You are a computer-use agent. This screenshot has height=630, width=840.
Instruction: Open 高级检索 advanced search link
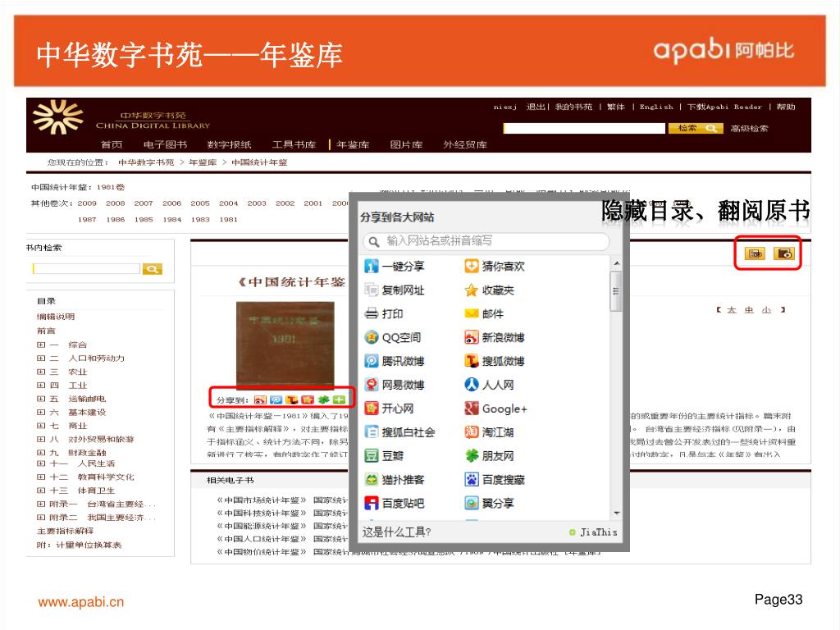pyautogui.click(x=749, y=129)
